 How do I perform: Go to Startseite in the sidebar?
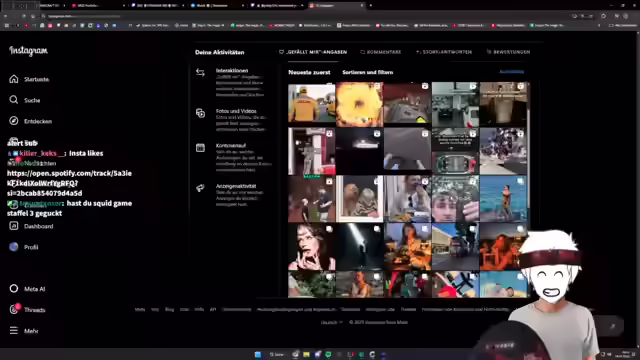point(29,79)
